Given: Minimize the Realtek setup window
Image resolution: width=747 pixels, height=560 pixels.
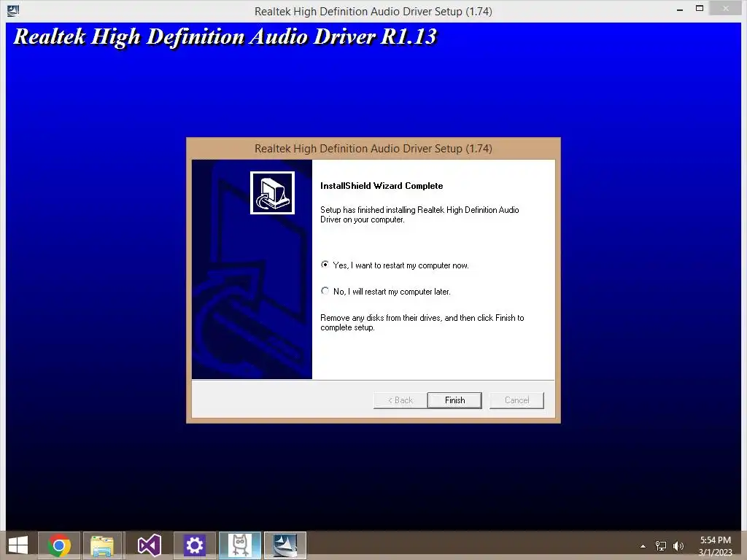Looking at the screenshot, I should (x=680, y=9).
